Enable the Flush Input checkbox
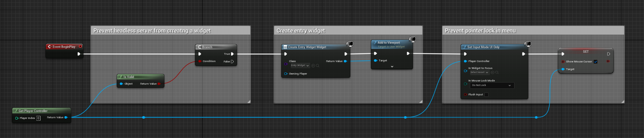 click(486, 95)
